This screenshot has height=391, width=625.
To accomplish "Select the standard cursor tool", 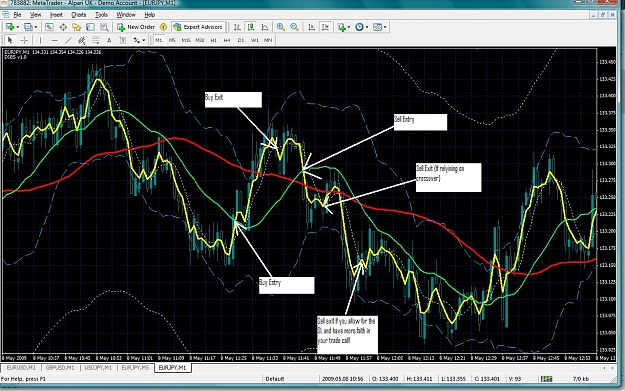I will click(x=10, y=40).
